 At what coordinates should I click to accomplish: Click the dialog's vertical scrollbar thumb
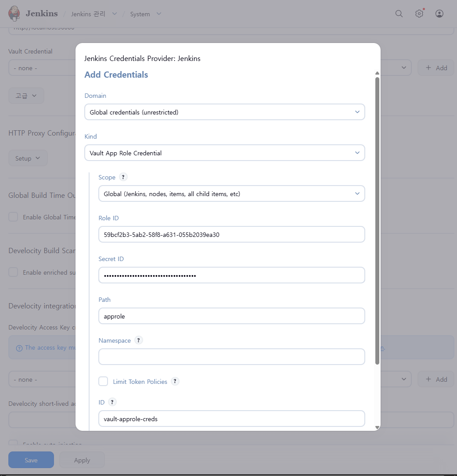pyautogui.click(x=377, y=221)
